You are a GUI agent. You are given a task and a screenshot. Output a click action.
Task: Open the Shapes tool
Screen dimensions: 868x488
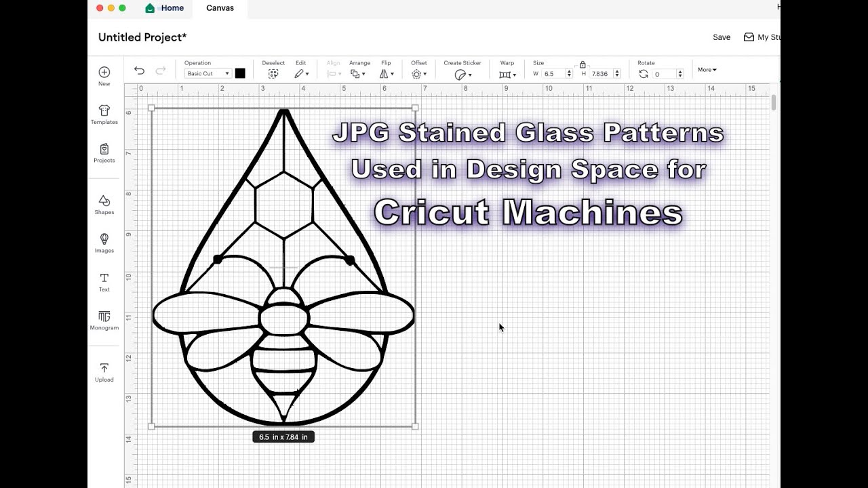pos(104,201)
